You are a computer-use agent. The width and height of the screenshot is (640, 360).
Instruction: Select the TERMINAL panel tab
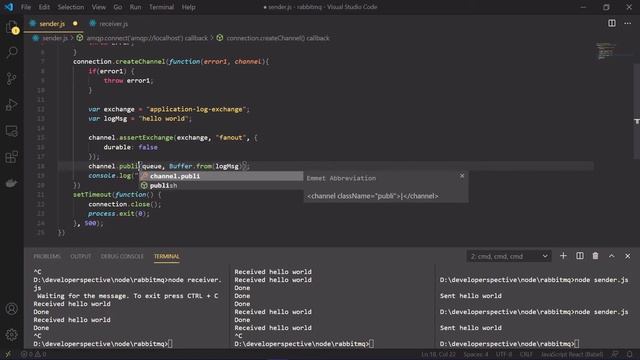click(x=167, y=256)
